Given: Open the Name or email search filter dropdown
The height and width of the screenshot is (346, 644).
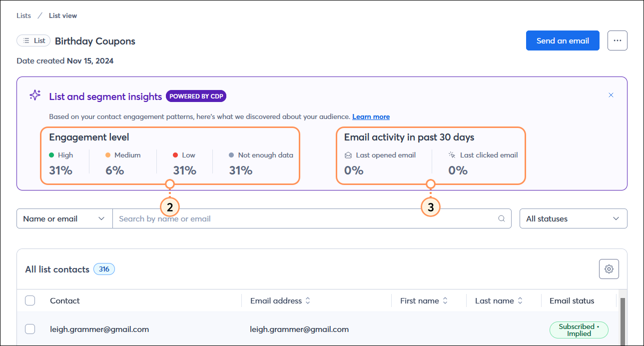Looking at the screenshot, I should 64,218.
